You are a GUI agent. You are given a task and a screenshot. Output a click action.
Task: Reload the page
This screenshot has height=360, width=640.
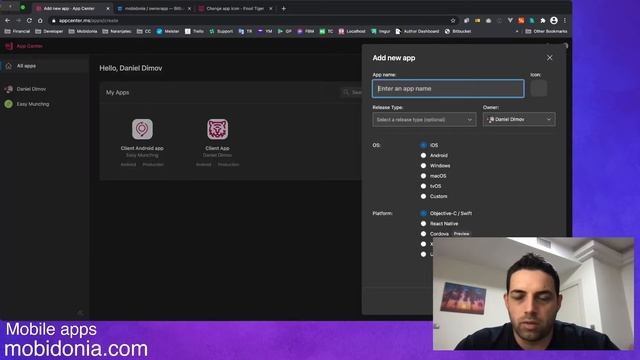tap(29, 20)
